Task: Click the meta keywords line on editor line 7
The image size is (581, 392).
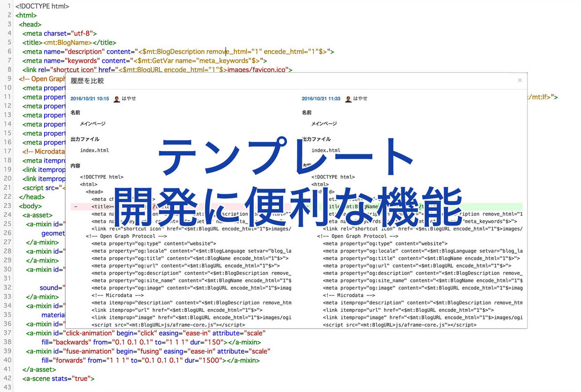Action: pos(145,61)
